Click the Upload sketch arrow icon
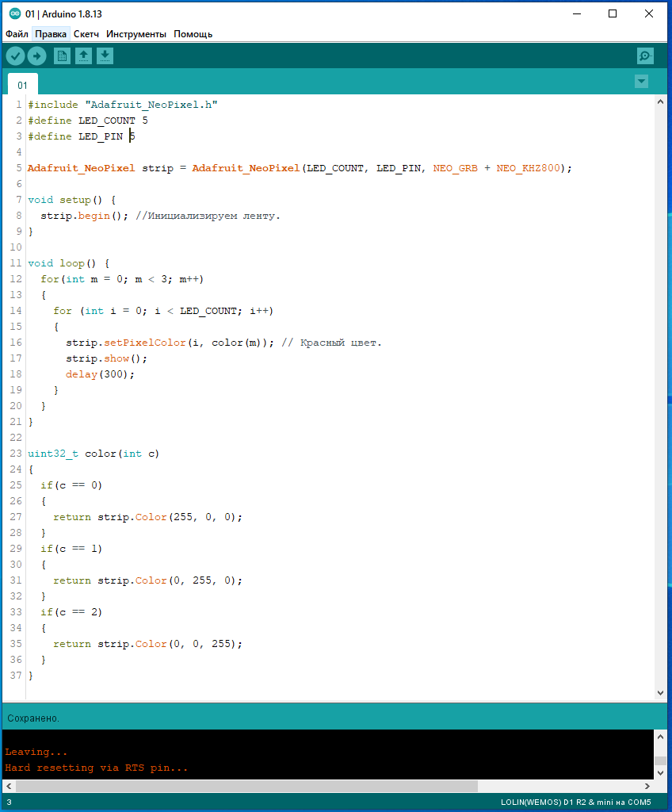672x812 pixels. pos(36,56)
